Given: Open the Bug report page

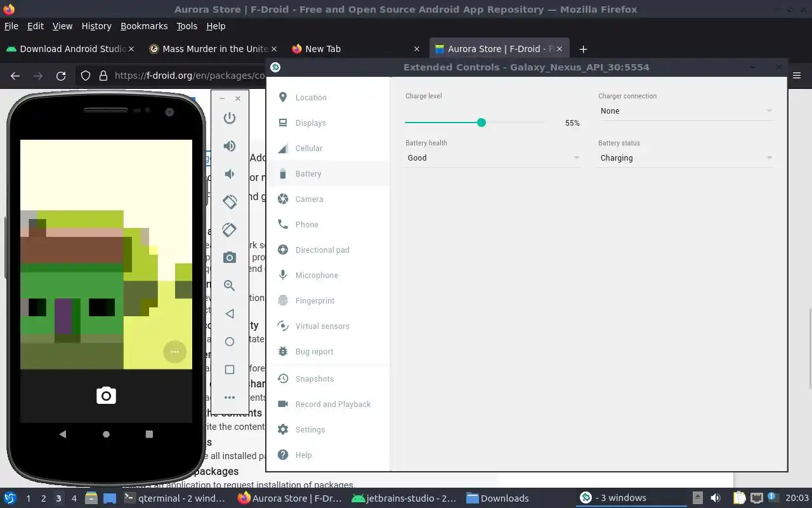Looking at the screenshot, I should (x=328, y=351).
